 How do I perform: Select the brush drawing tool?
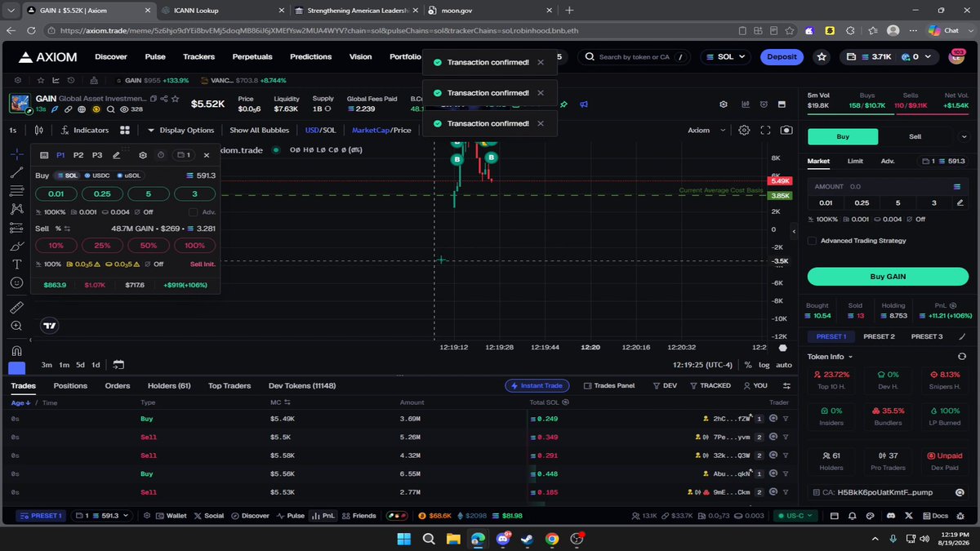click(x=16, y=246)
